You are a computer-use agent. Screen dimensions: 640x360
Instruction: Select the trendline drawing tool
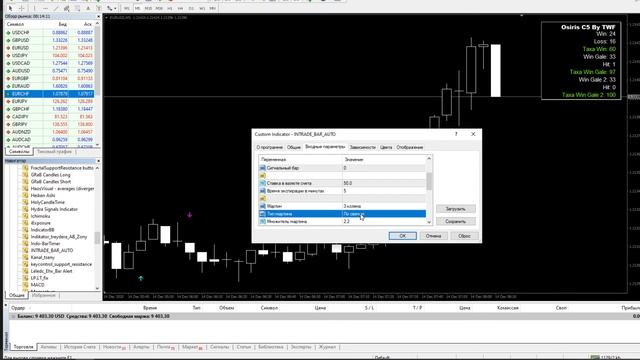click(56, 8)
